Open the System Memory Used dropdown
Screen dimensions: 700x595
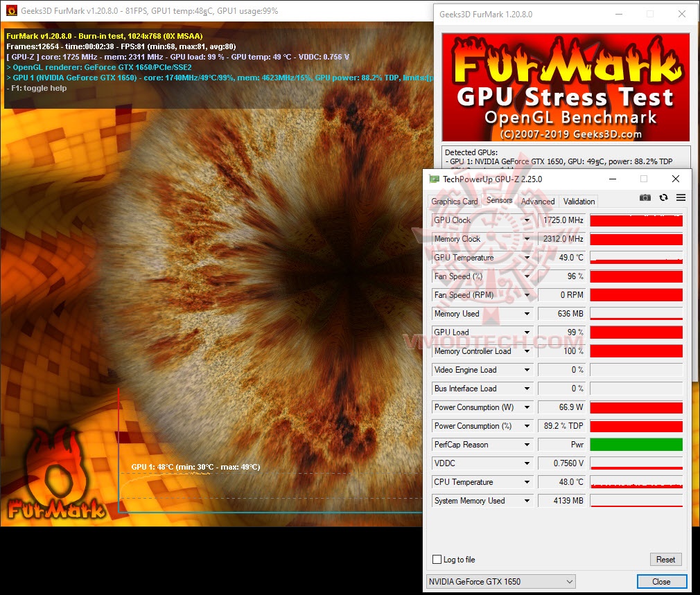pos(527,501)
